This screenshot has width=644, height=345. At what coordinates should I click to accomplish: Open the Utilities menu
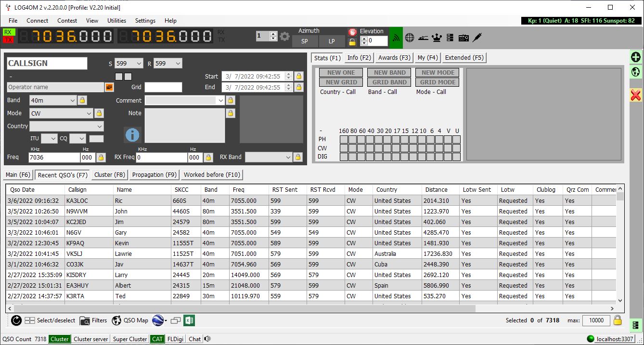click(x=116, y=21)
